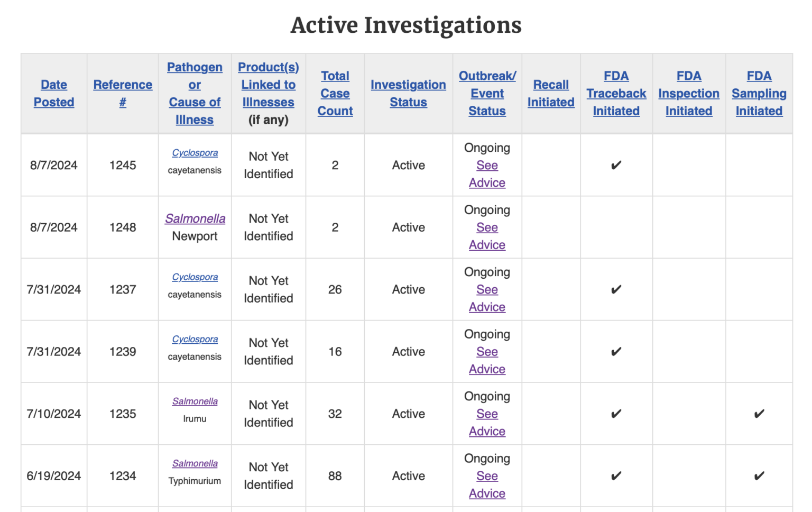
Task: Click the Total Case Count header
Action: tap(335, 93)
